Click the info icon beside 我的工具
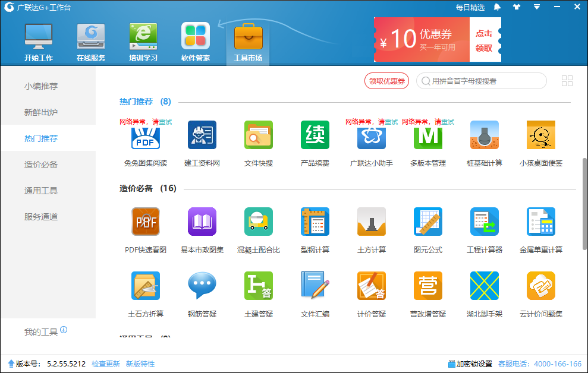The image size is (588, 373). [x=64, y=330]
